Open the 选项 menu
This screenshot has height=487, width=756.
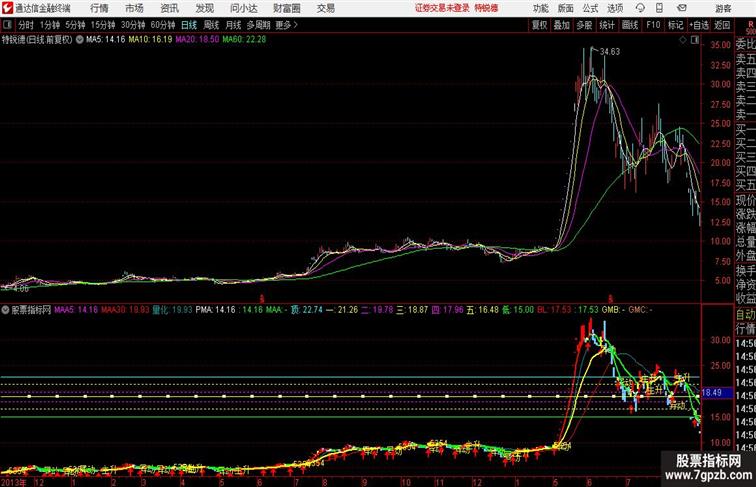click(x=615, y=8)
